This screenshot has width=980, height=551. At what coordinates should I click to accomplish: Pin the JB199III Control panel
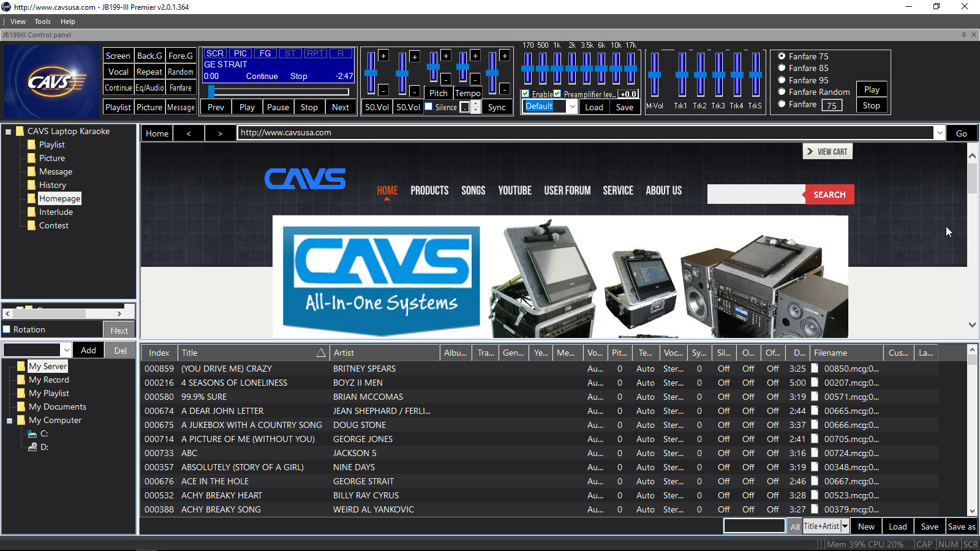[x=963, y=35]
